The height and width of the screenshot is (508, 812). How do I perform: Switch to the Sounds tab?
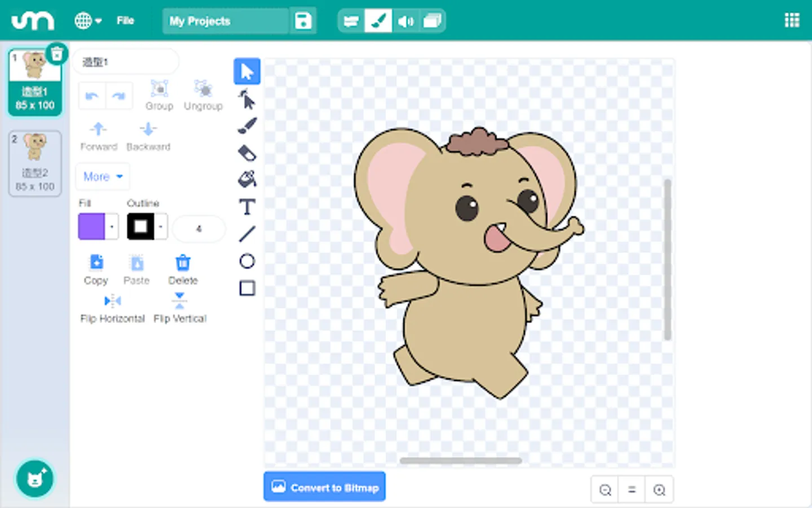[x=405, y=21]
